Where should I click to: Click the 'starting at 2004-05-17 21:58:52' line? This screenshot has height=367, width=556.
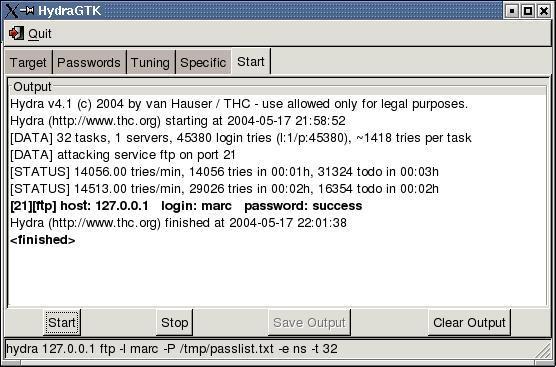pos(178,121)
